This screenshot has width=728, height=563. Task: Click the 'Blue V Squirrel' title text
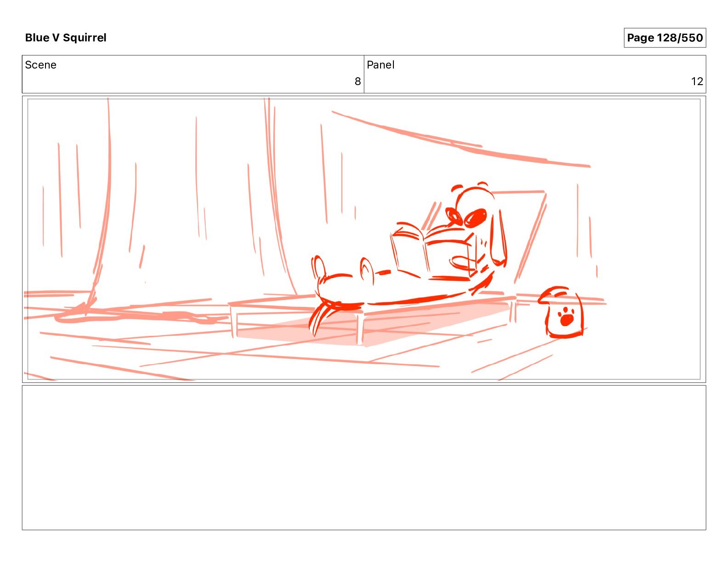[66, 38]
